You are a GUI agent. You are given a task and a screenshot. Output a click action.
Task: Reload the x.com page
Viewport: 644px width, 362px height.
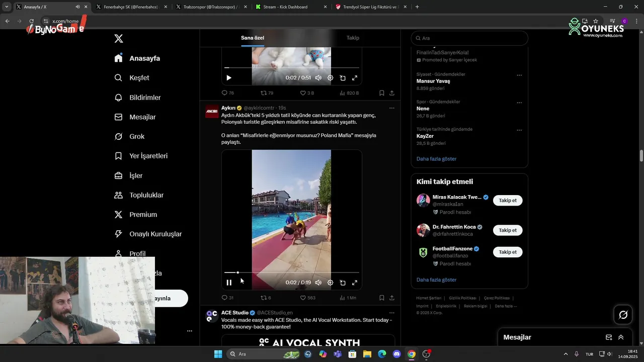pos(31,21)
